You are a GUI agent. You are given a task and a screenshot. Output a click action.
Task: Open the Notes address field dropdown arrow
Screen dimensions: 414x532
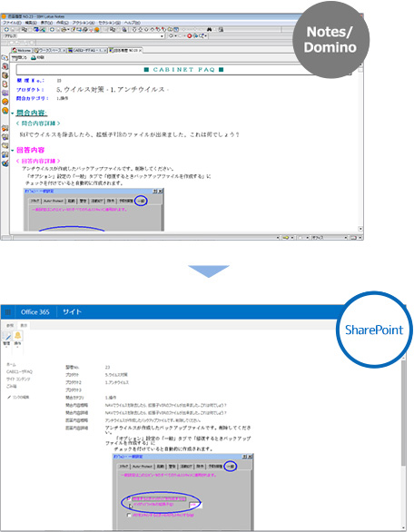click(162, 35)
